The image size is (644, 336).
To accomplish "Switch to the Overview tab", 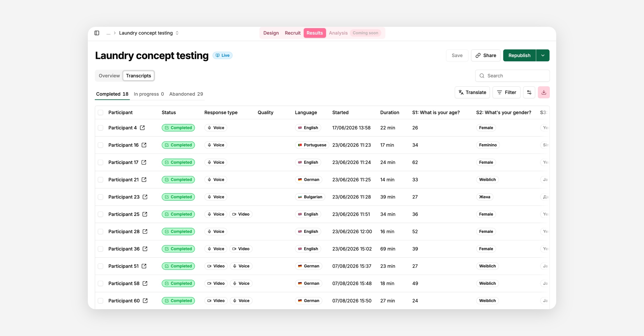I will point(109,76).
